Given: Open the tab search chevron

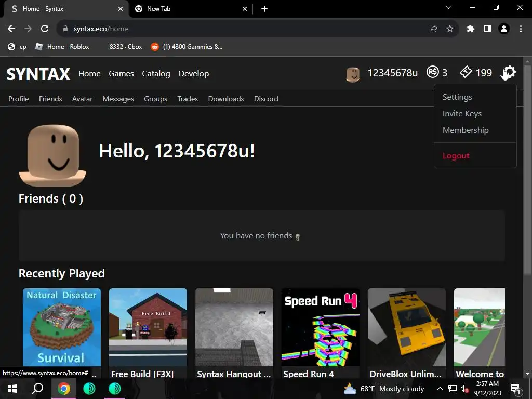Looking at the screenshot, I should click(448, 7).
